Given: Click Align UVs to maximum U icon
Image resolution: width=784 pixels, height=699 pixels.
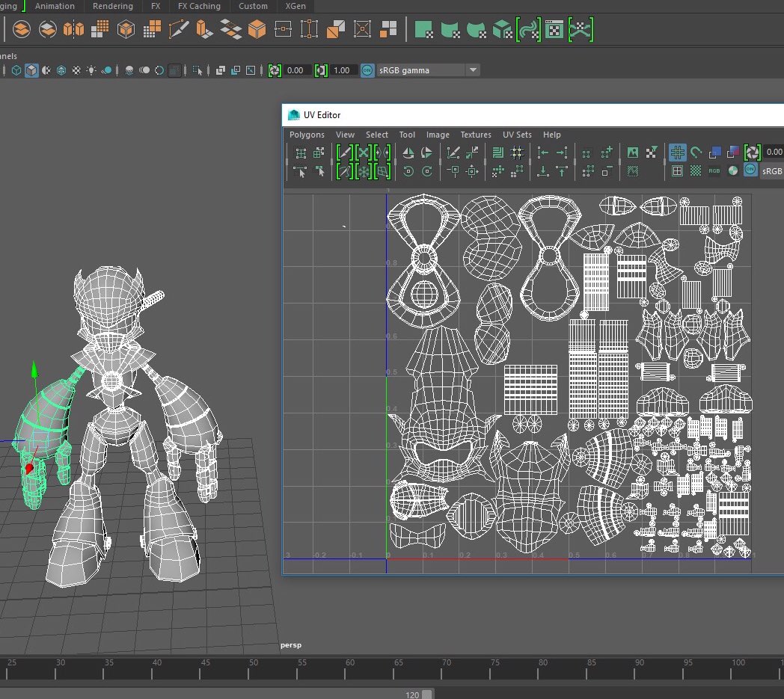Looking at the screenshot, I should click(562, 153).
